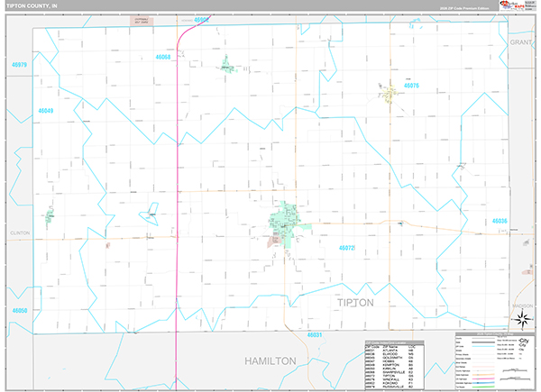Select ZIP code label 46979

[x=19, y=65]
